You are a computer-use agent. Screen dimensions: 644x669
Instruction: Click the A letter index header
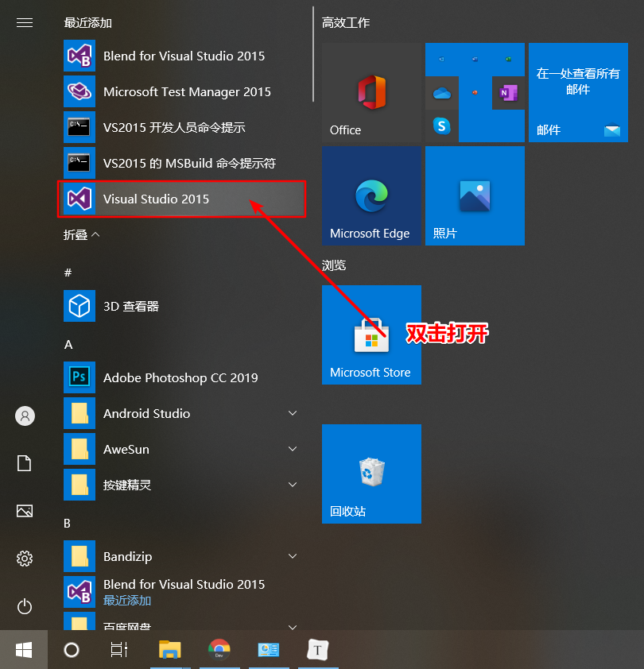(x=68, y=345)
